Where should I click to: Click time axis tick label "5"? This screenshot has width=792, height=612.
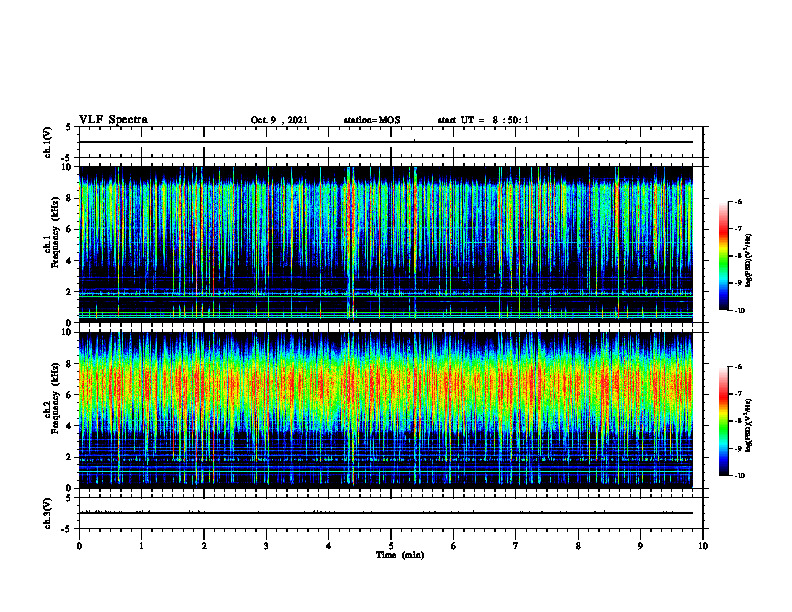(391, 546)
